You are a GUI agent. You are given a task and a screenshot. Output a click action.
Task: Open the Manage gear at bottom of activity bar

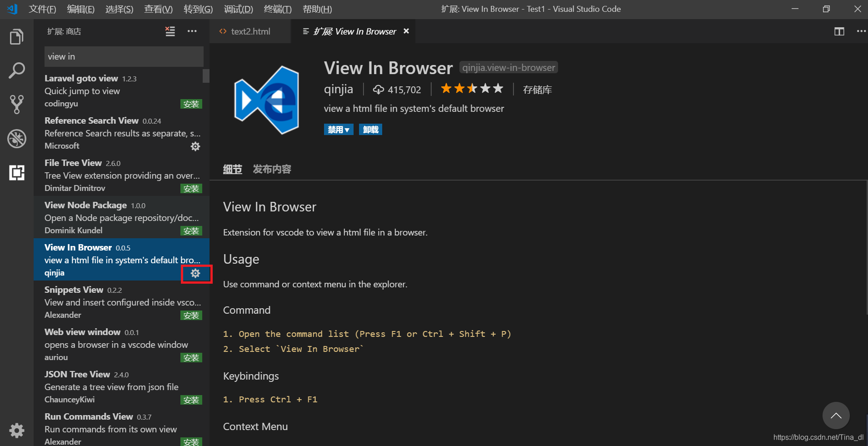pyautogui.click(x=17, y=430)
